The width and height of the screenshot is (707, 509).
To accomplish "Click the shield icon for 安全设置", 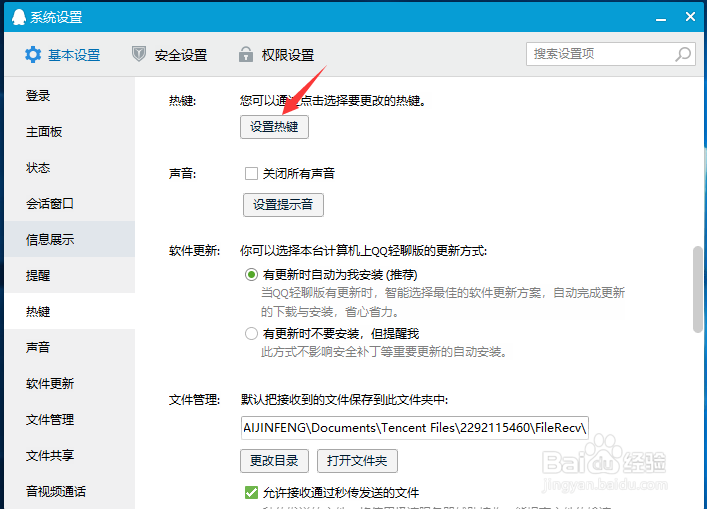I will pyautogui.click(x=139, y=54).
